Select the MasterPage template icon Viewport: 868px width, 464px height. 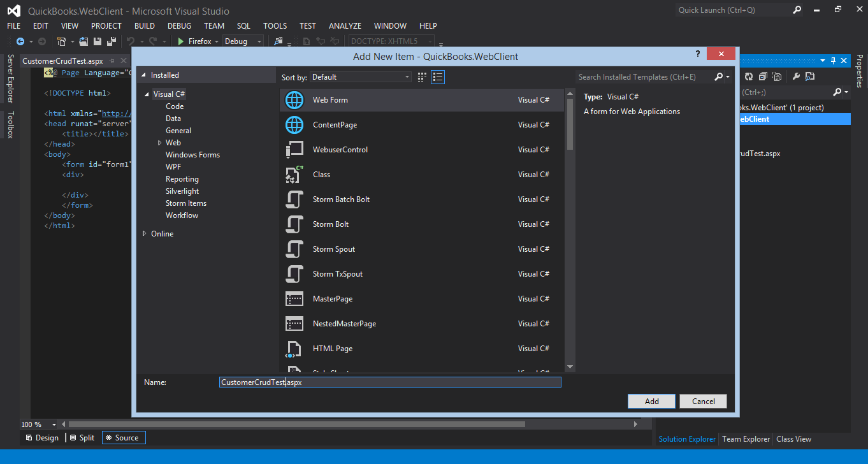tap(294, 299)
